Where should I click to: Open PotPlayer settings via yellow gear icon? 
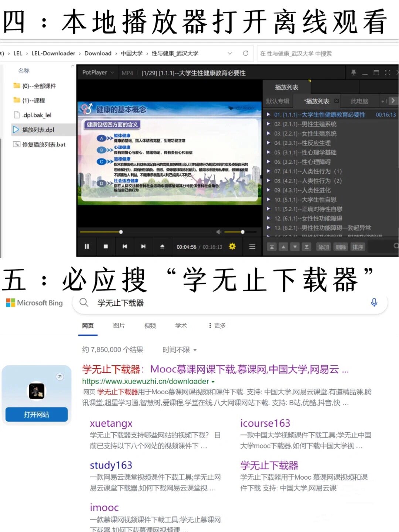[x=232, y=246]
